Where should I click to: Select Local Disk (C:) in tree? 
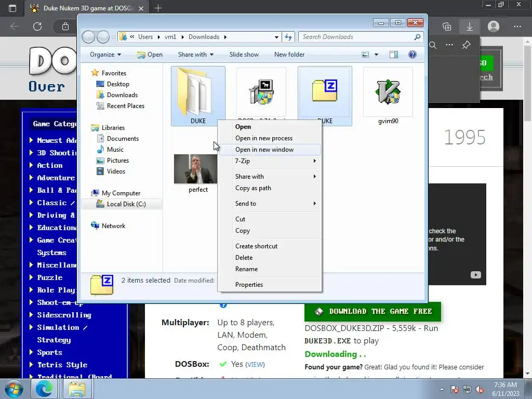tap(121, 204)
